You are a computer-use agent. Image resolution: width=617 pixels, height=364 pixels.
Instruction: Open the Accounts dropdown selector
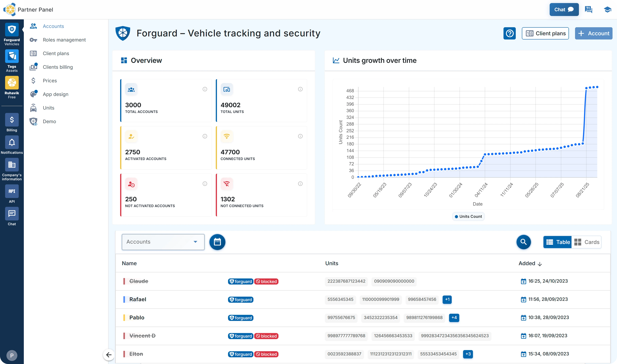point(163,242)
